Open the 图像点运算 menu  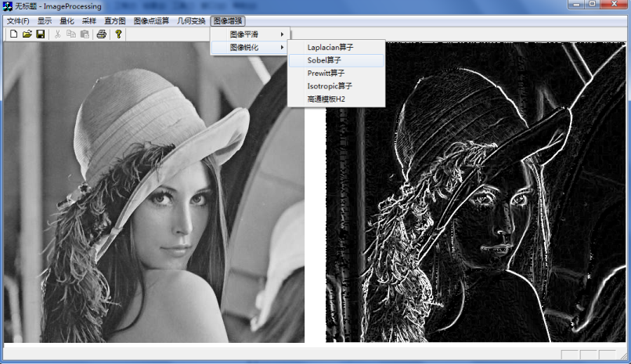pos(151,21)
